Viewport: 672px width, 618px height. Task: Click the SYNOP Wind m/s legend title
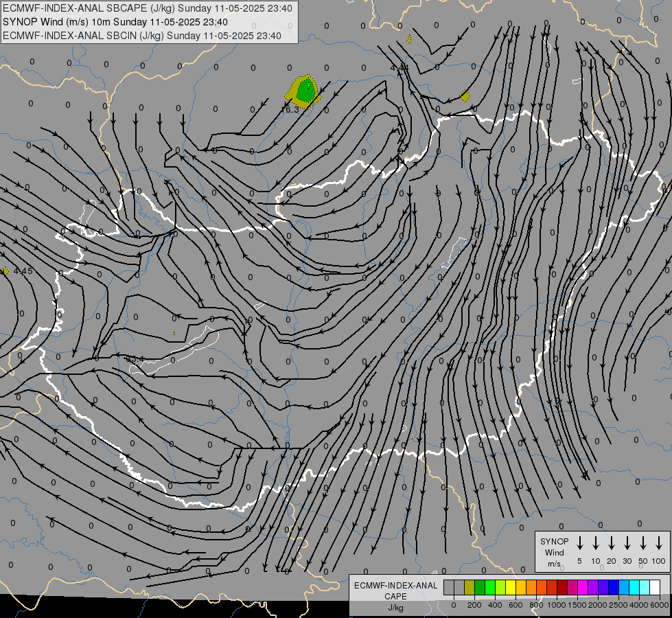554,552
